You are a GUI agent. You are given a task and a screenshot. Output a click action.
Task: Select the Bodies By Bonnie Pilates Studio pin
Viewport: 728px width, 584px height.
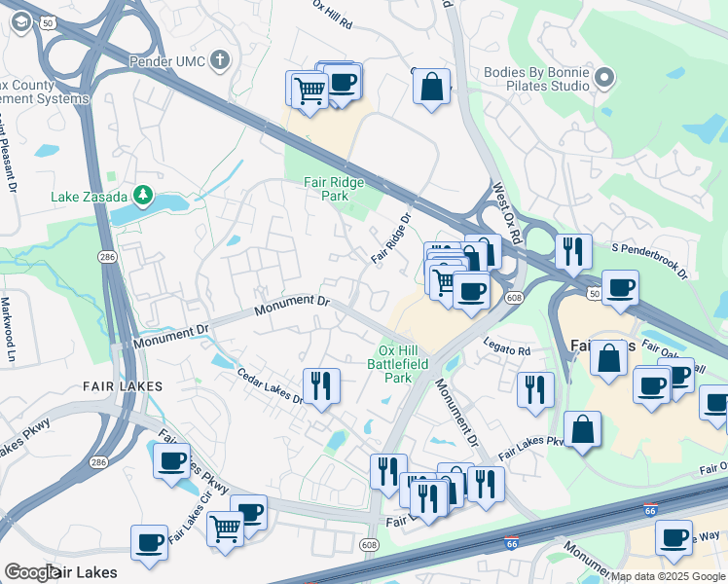pyautogui.click(x=606, y=78)
